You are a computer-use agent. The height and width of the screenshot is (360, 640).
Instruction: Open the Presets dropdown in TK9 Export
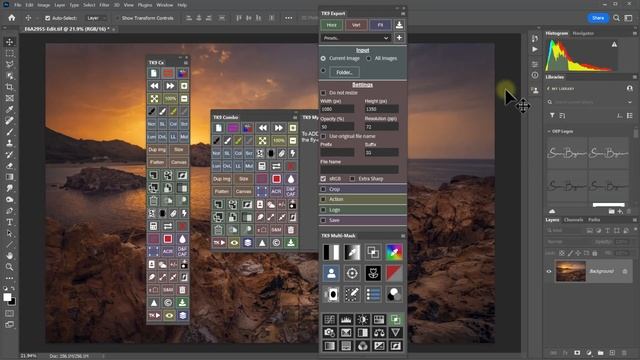(356, 38)
